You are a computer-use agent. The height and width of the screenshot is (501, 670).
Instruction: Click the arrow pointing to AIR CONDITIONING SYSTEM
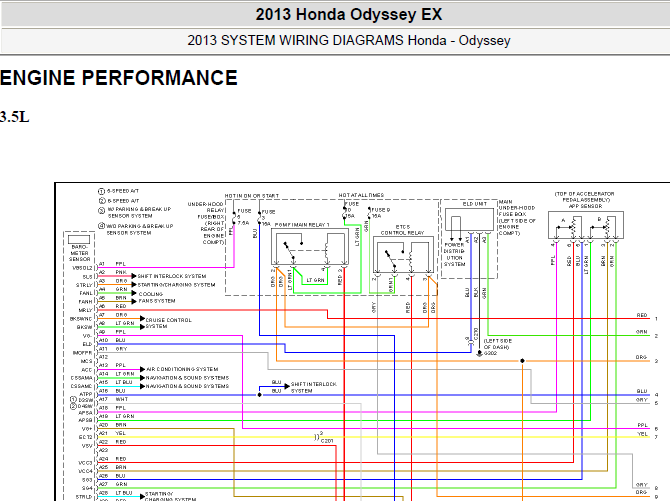(x=143, y=369)
